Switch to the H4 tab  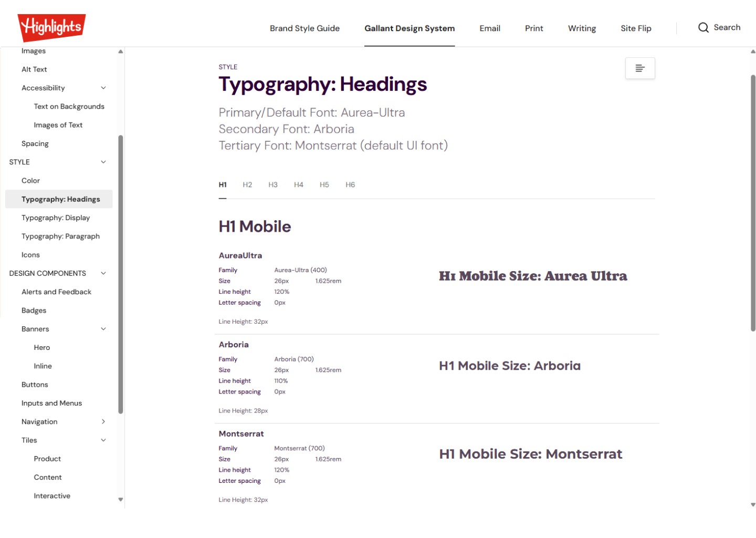299,184
